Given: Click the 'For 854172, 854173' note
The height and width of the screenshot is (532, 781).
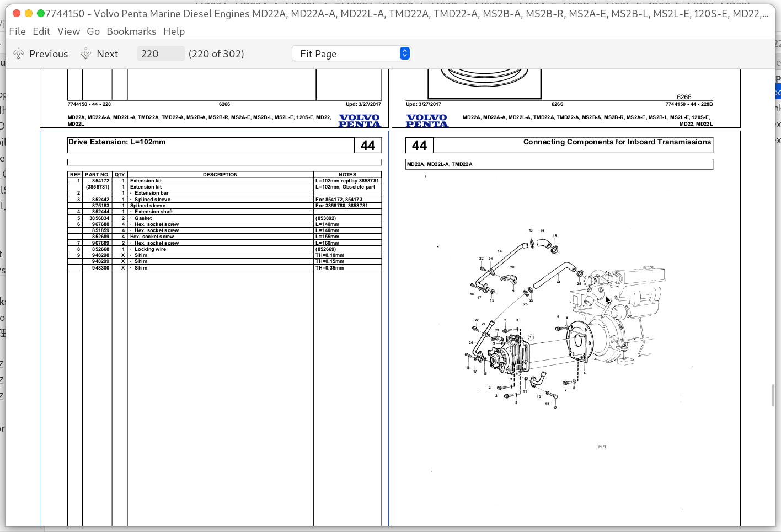Looking at the screenshot, I should point(339,200).
